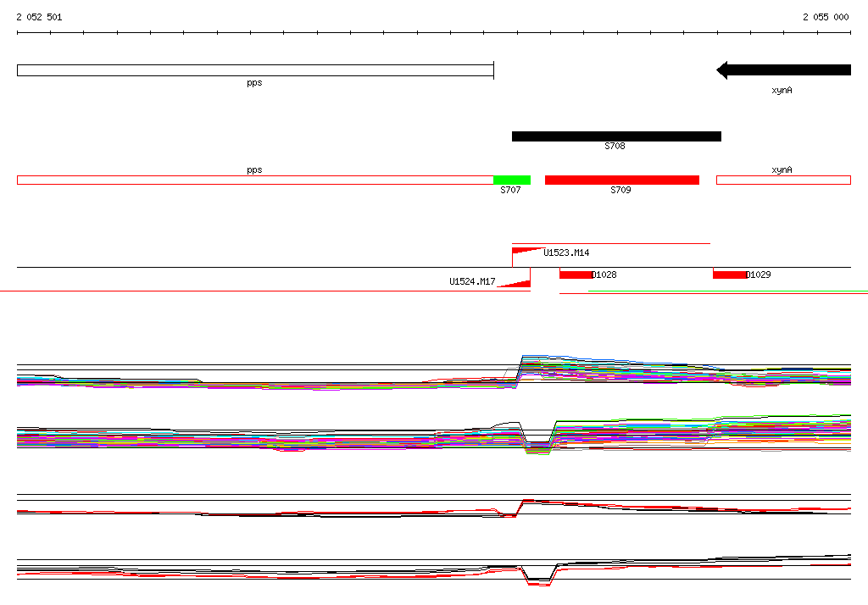Click the U1524.M17 upshift triangle marker
The image size is (868, 605).
coord(514,283)
